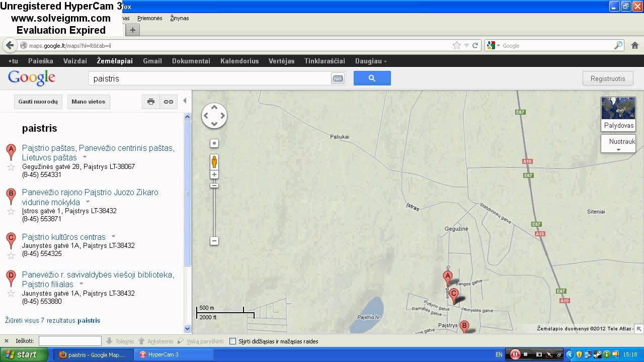The image size is (644, 362).
Task: Click the zoom slider handle
Action: (x=214, y=186)
